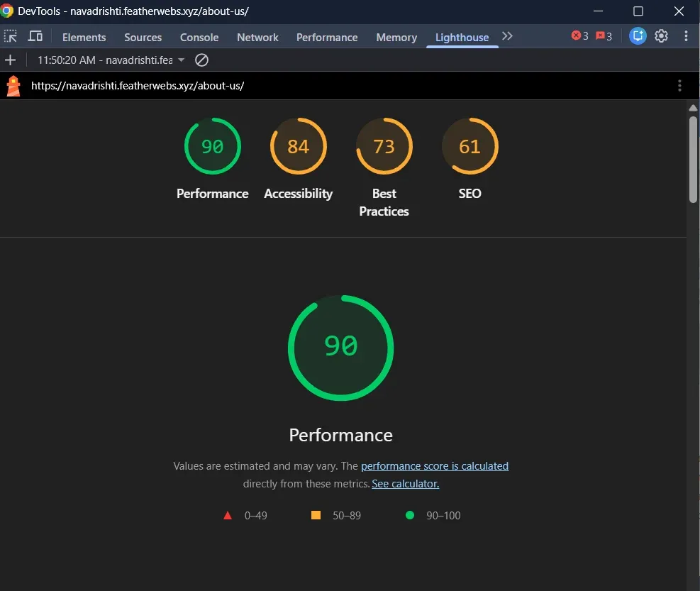
Task: Click the issues flag counter
Action: tap(604, 35)
